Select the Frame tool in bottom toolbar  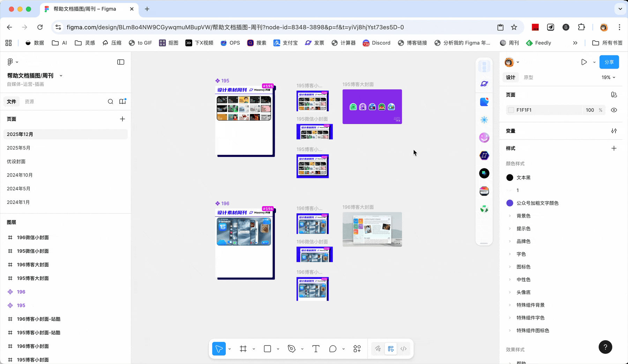pos(243,349)
